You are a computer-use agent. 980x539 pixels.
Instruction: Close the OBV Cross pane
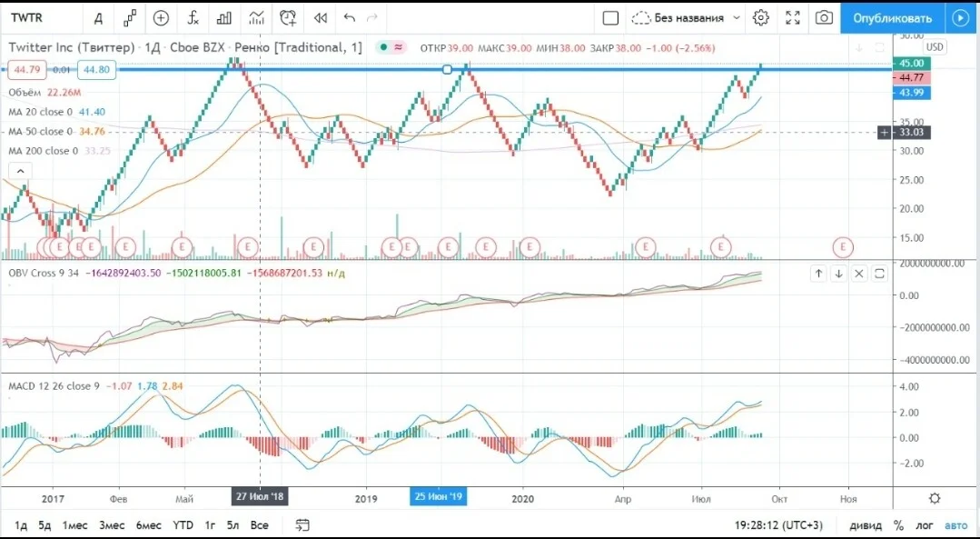tap(859, 274)
